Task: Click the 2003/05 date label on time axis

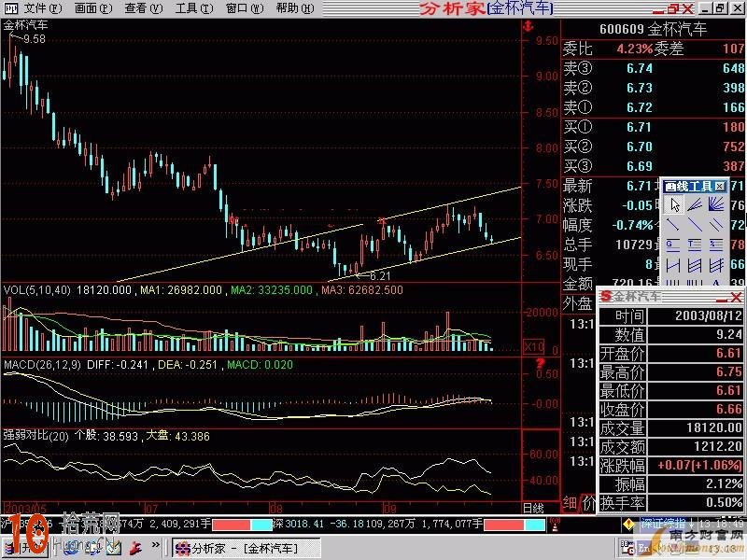Action: click(25, 508)
